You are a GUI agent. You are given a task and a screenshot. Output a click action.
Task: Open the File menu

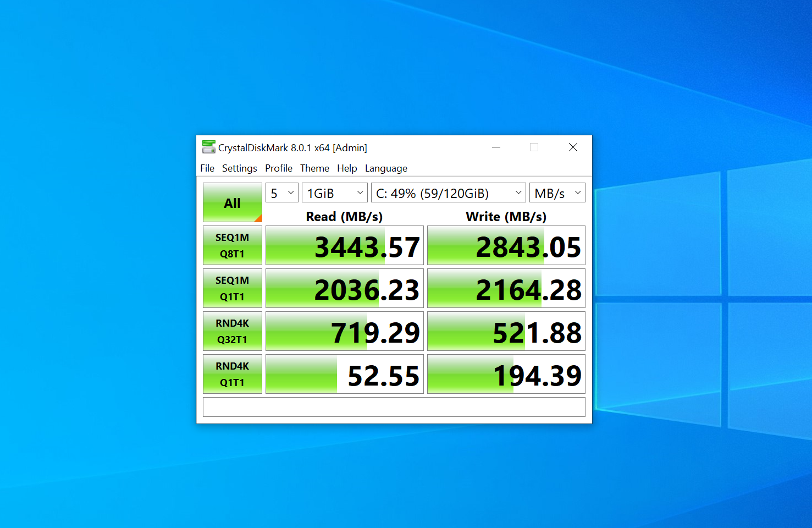207,168
